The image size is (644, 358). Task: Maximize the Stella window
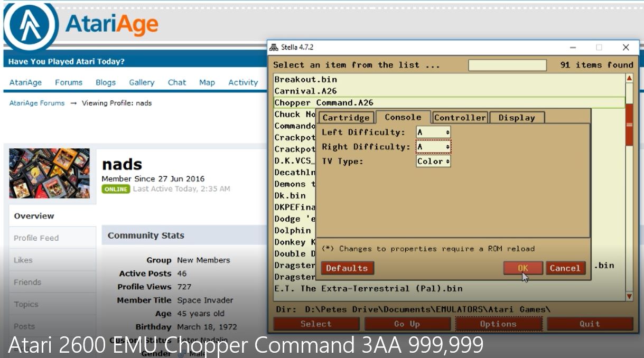click(599, 48)
